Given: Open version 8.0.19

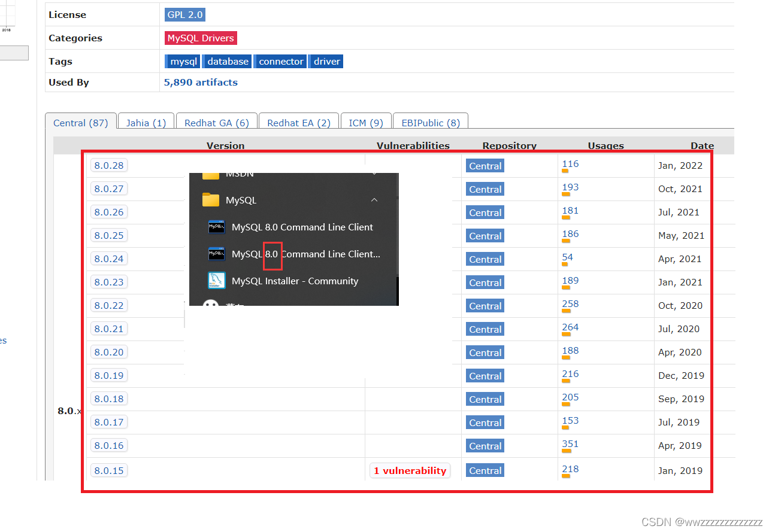Looking at the screenshot, I should [109, 376].
